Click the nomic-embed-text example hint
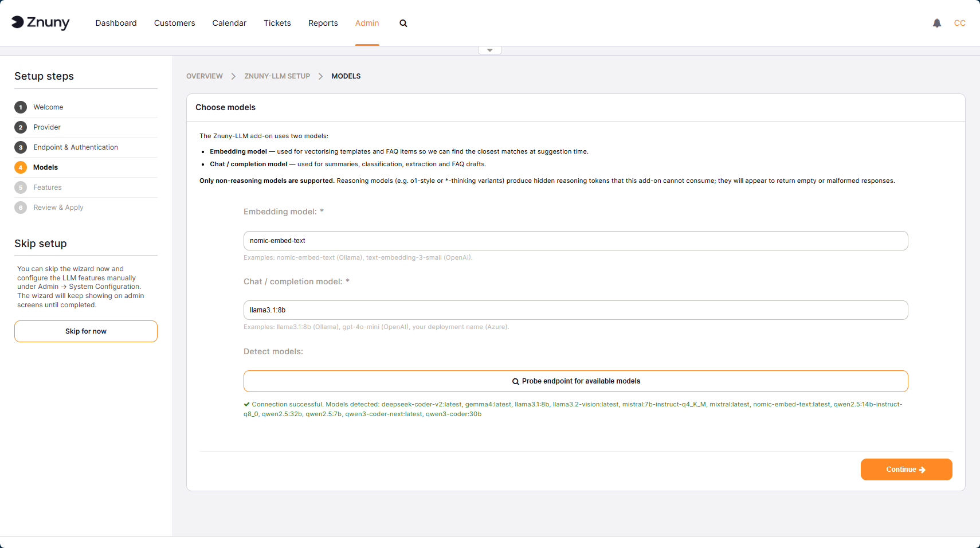The image size is (980, 548). tap(358, 257)
